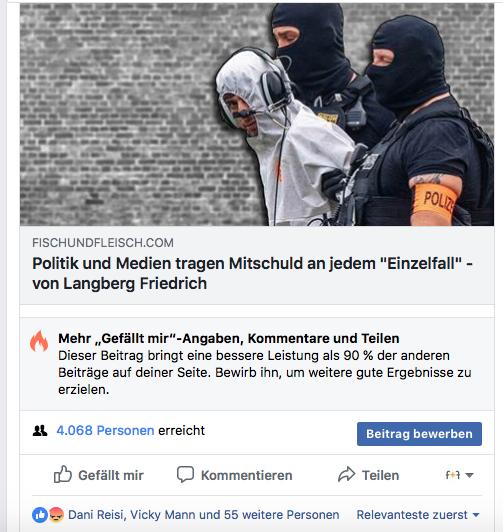Click the people icon beside reach count
This screenshot has width=503, height=532.
(40, 431)
